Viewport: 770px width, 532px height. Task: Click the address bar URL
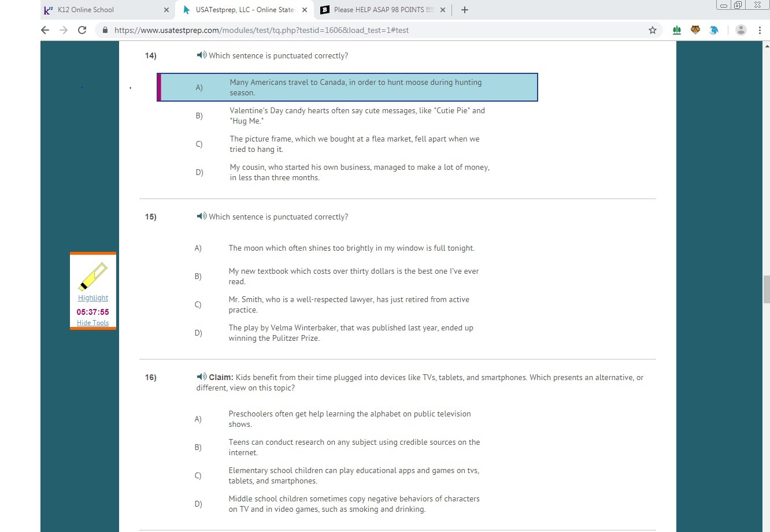click(261, 30)
